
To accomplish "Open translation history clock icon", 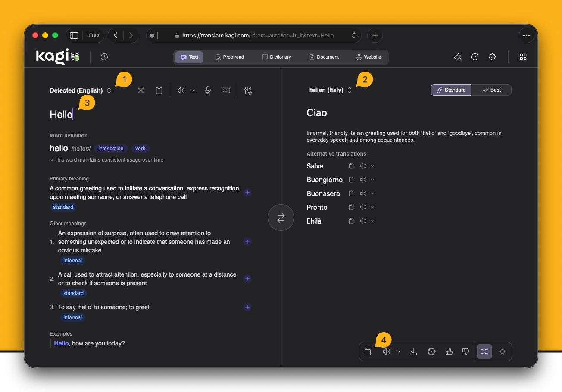I will pyautogui.click(x=104, y=57).
